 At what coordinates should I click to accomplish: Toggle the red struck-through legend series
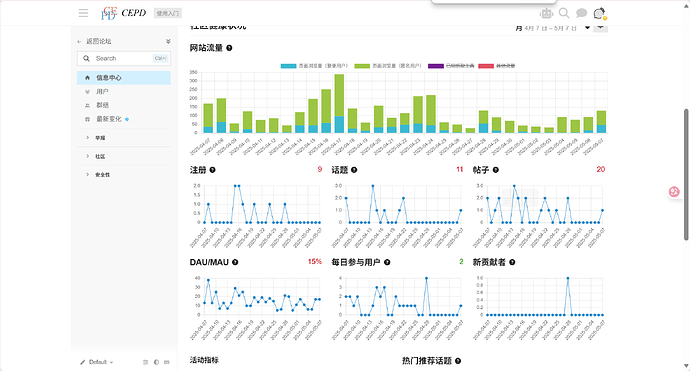click(x=496, y=66)
